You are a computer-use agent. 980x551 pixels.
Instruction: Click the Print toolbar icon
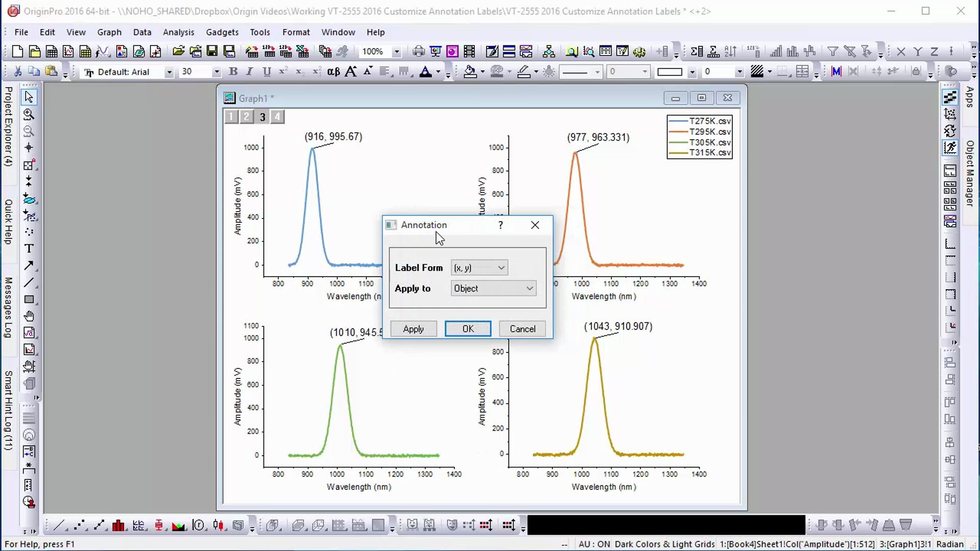tap(419, 52)
